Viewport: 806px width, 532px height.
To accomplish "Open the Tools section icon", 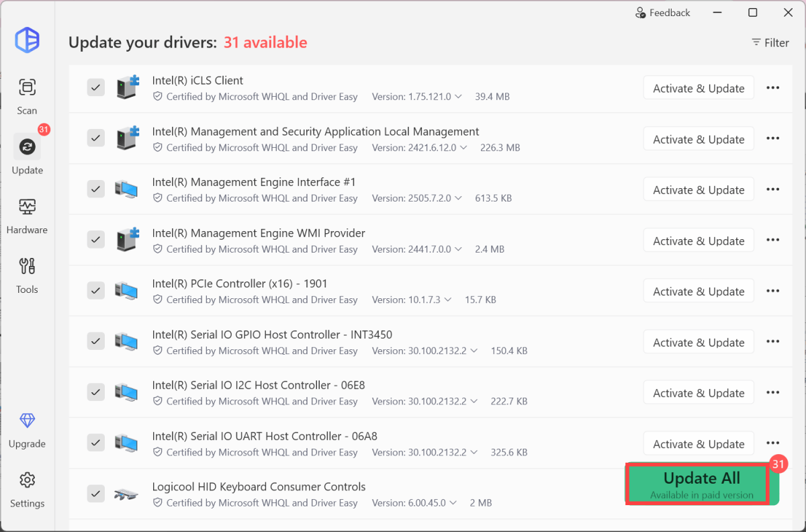I will pos(27,267).
